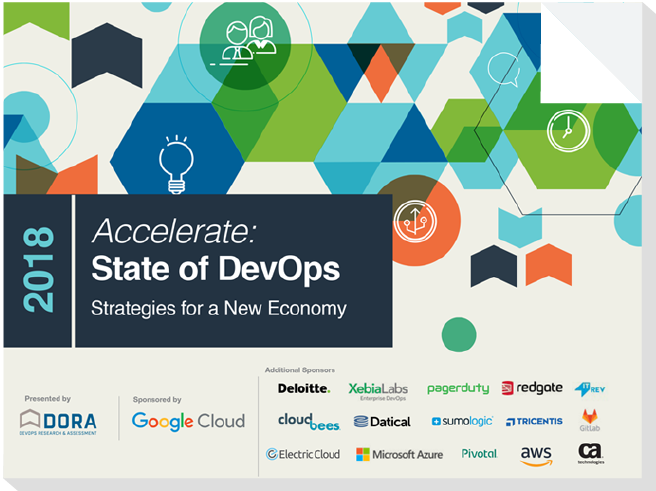Click the DORA logo
Image resolution: width=656 pixels, height=491 pixels.
pyautogui.click(x=58, y=422)
